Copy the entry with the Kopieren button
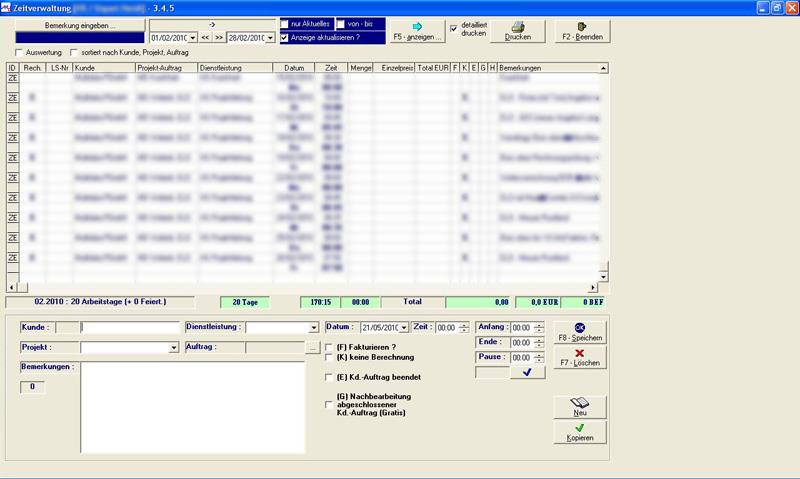The width and height of the screenshot is (800, 479). click(580, 432)
